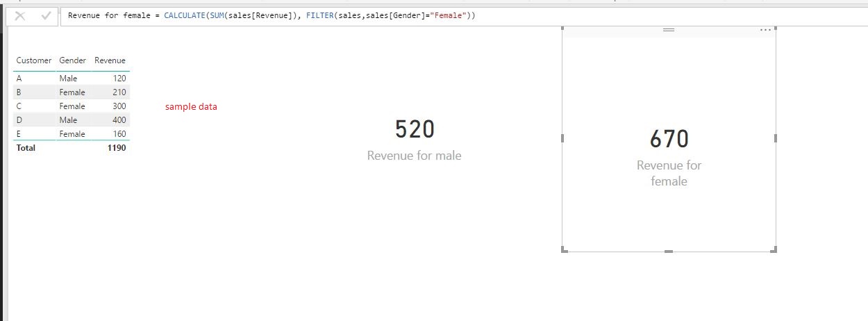Click the 'Revenue for female' card label
This screenshot has height=321, width=868.
[x=669, y=173]
